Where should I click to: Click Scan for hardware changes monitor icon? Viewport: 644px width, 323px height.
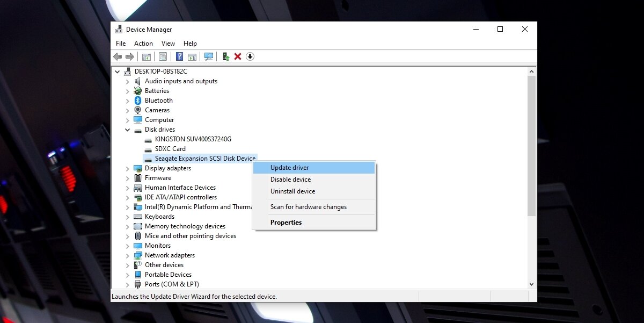[209, 56]
